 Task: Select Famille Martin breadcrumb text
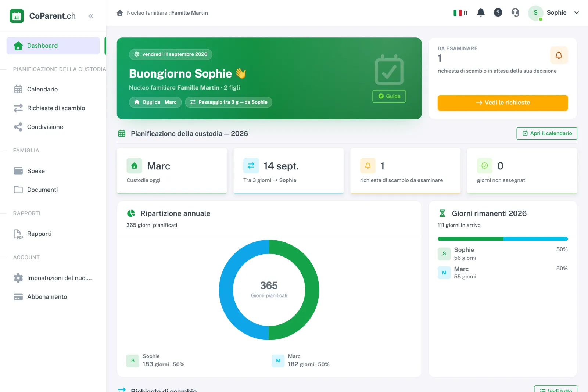(x=189, y=13)
